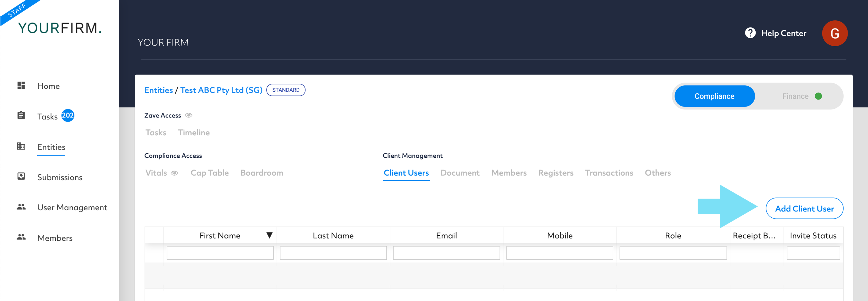The height and width of the screenshot is (301, 868).
Task: Click the Help Center question mark icon
Action: tap(750, 33)
